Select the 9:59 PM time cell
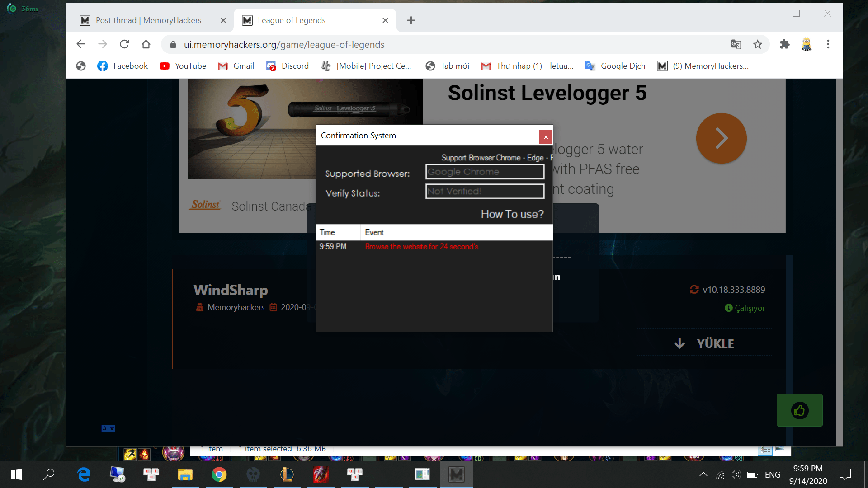The height and width of the screenshot is (488, 868). pyautogui.click(x=333, y=247)
